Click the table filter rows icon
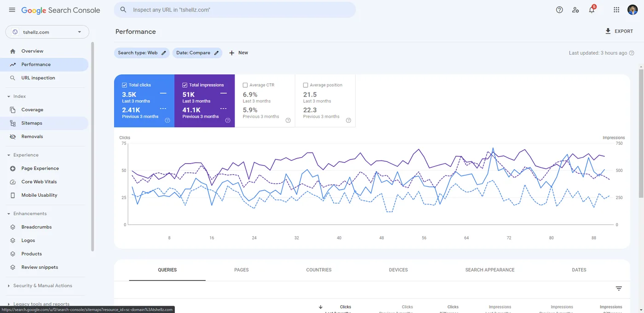Image resolution: width=644 pixels, height=313 pixels. (619, 288)
